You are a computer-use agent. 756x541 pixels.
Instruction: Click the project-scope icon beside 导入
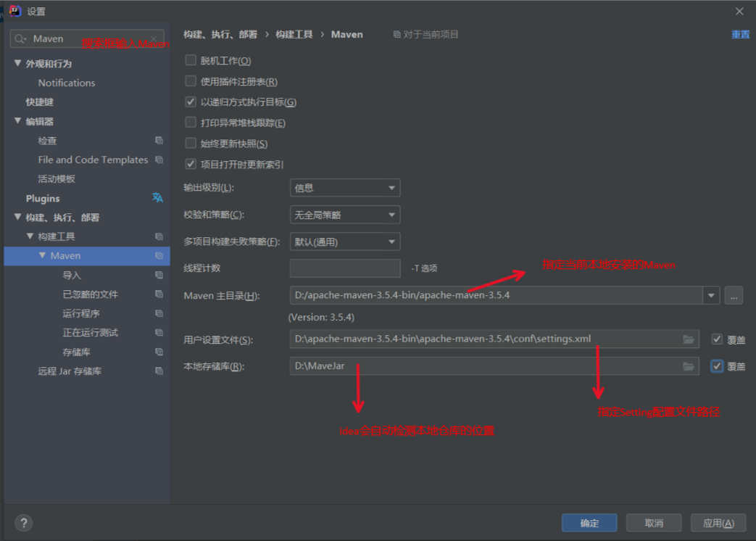coord(159,275)
